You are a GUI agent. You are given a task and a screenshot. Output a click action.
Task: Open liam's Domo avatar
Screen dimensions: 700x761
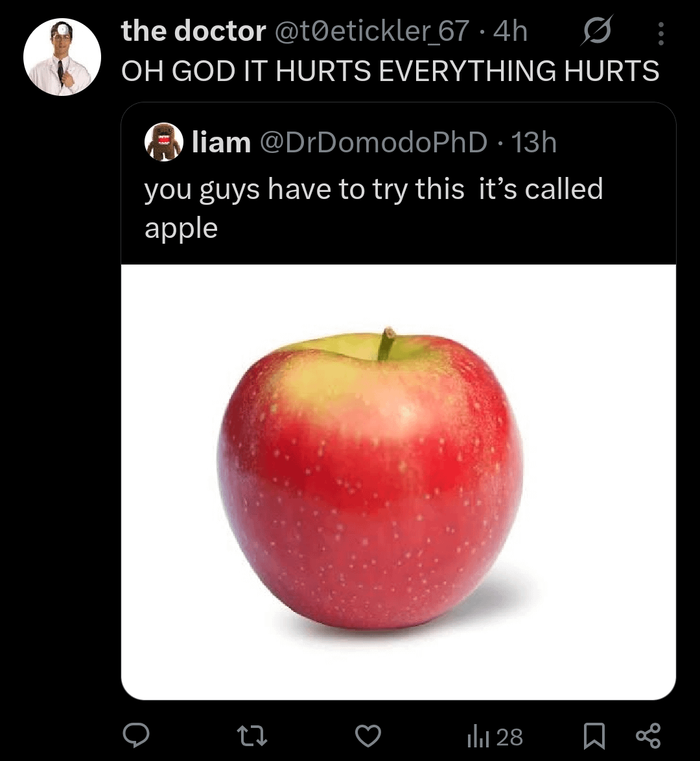pos(163,142)
